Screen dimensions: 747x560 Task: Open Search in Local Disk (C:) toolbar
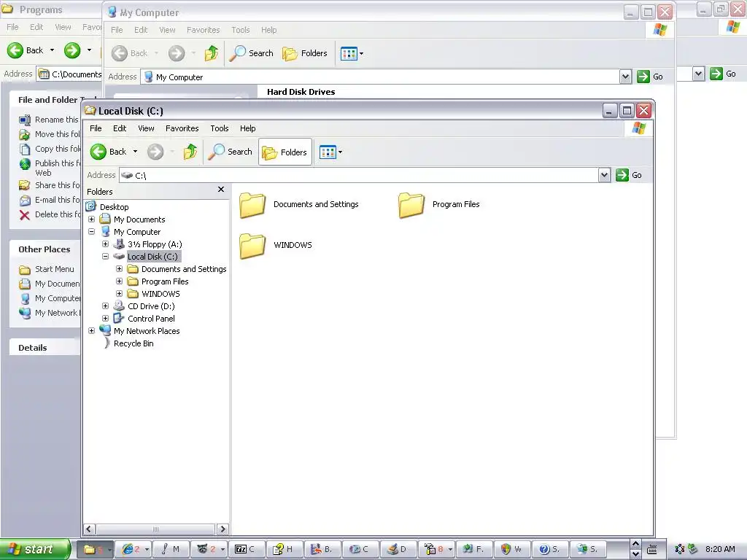(x=230, y=152)
